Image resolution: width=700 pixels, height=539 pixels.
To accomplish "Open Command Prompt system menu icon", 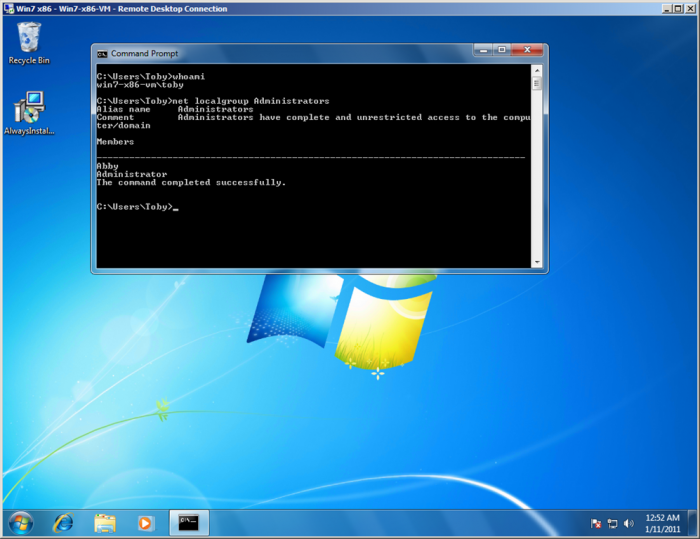I will click(x=102, y=54).
